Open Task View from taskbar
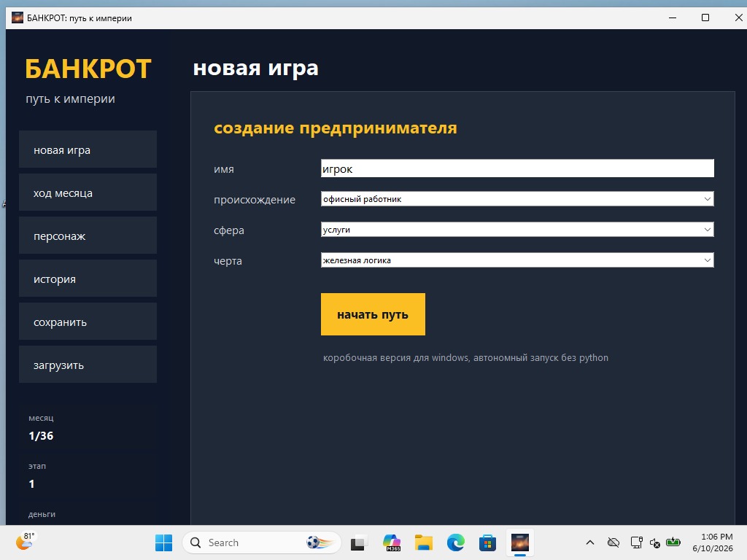Viewport: 747px width, 560px height. coord(359,542)
